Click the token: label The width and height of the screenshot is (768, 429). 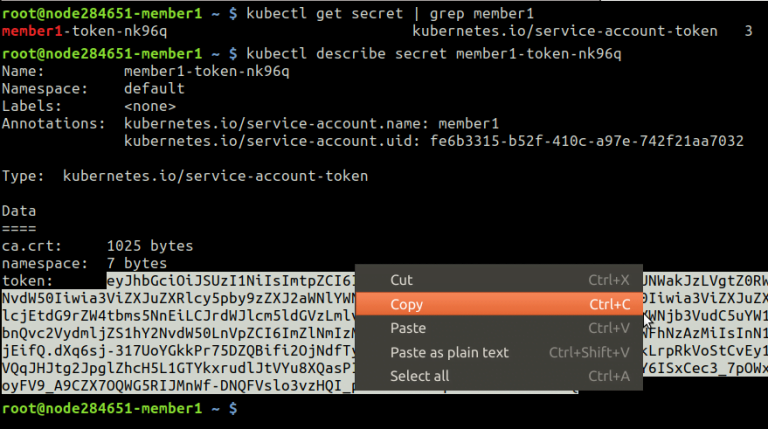(x=27, y=281)
